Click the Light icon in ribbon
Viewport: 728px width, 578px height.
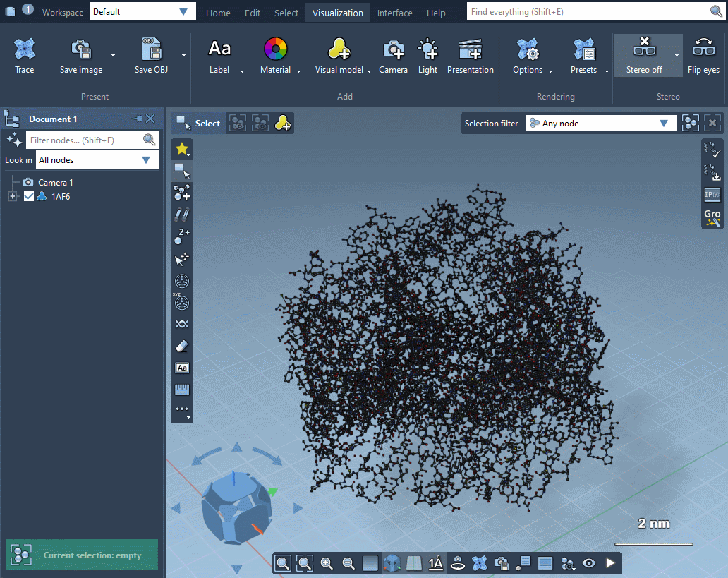(x=427, y=56)
